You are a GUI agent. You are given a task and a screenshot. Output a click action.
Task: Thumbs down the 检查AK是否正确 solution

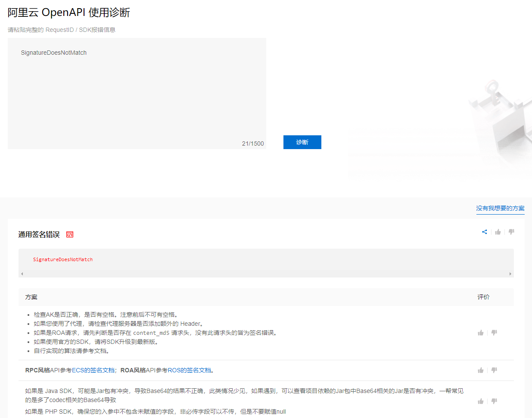[x=494, y=333]
